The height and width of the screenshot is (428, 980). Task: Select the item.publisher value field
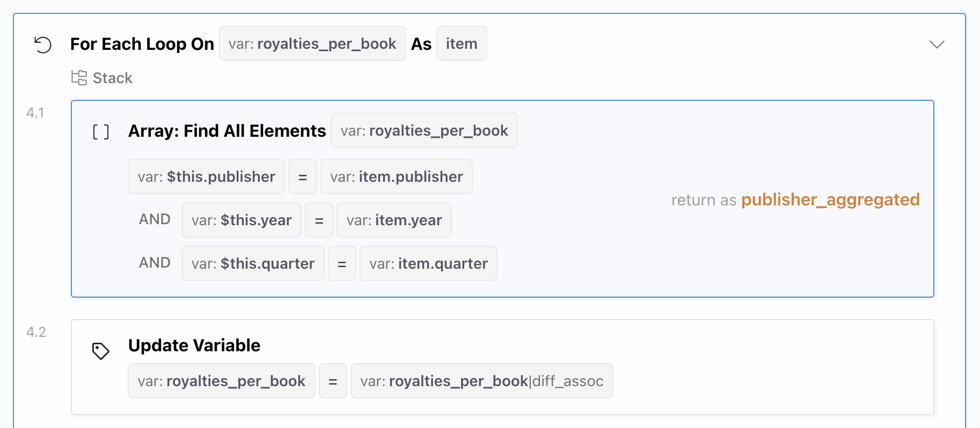click(396, 177)
